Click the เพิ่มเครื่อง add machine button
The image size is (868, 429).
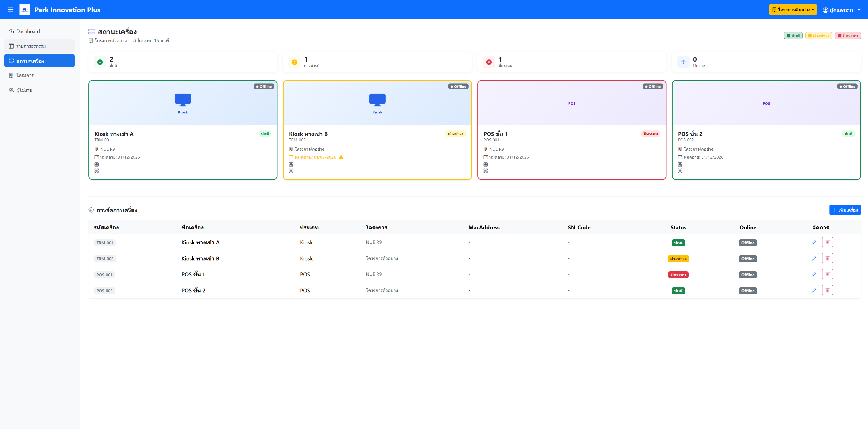coord(845,209)
